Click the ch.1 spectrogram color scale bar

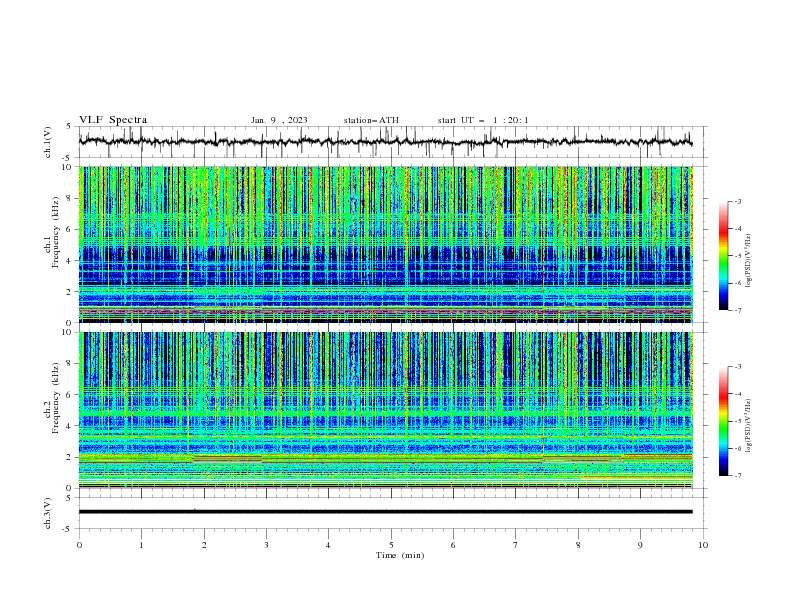724,256
